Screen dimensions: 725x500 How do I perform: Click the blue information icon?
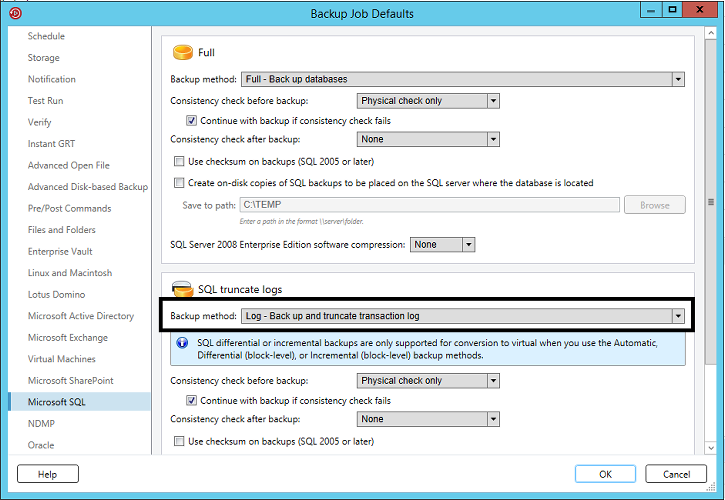182,343
